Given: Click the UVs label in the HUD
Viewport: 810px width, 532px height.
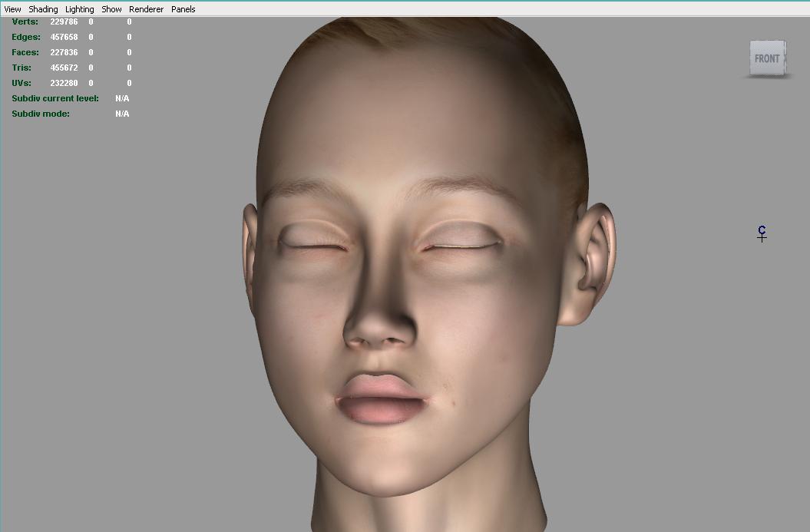Looking at the screenshot, I should [23, 83].
